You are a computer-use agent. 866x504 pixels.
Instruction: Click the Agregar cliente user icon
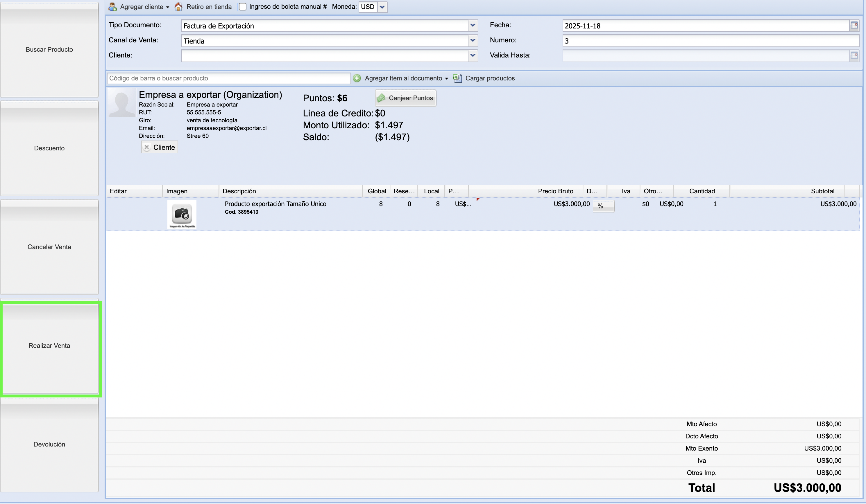point(112,7)
